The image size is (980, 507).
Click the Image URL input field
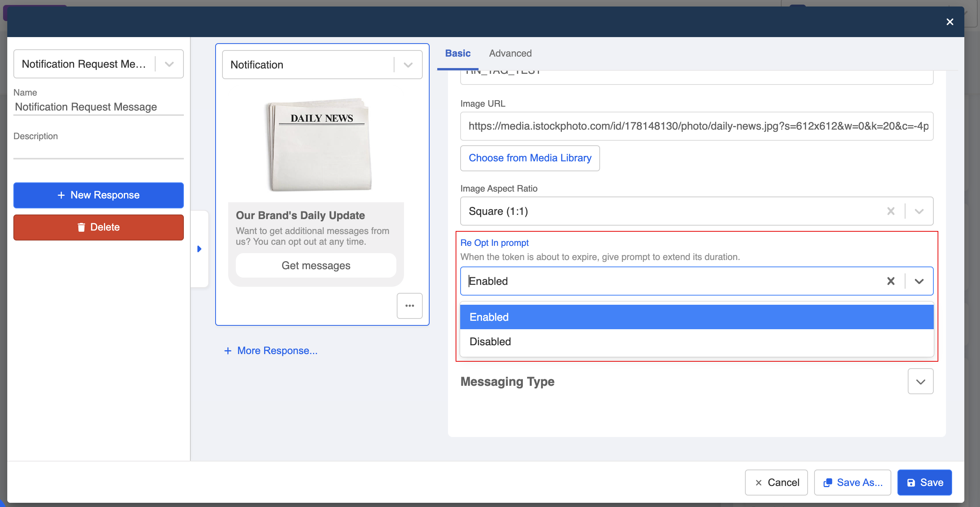point(696,126)
